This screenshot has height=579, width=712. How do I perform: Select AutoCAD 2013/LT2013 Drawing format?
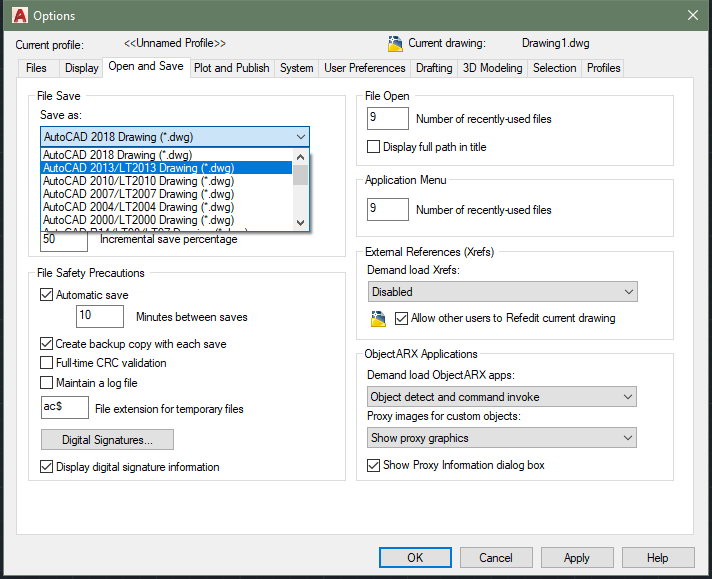tap(167, 168)
